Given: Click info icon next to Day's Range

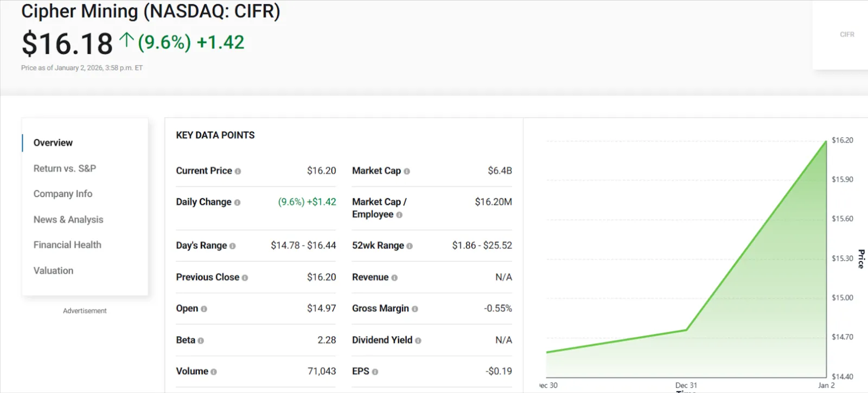Looking at the screenshot, I should coord(233,246).
